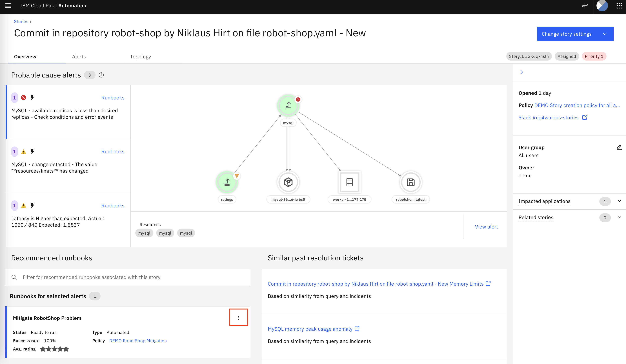Screen dimensions: 626x364
Task: Click the Assigned status tag
Action: [567, 56]
